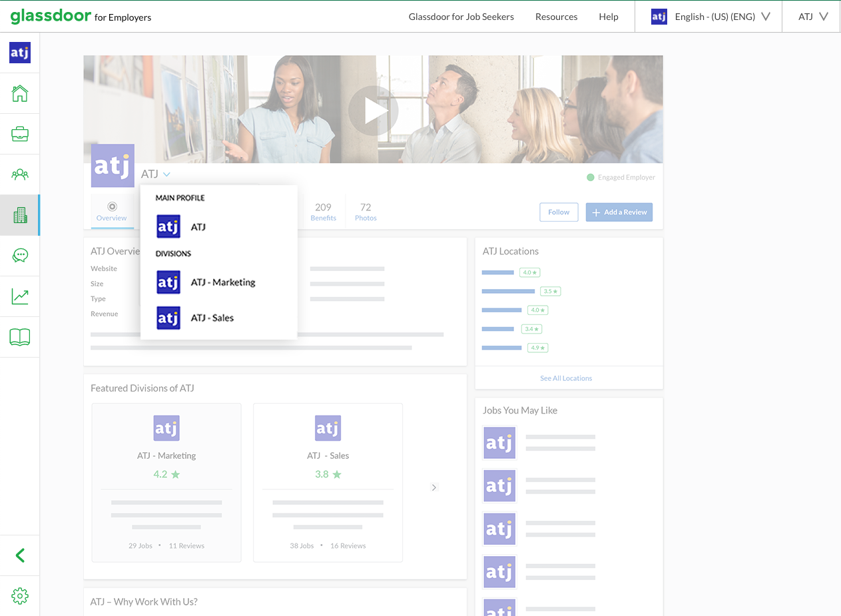Image resolution: width=841 pixels, height=616 pixels.
Task: Select the Jobs briefcase icon
Action: pyautogui.click(x=20, y=133)
